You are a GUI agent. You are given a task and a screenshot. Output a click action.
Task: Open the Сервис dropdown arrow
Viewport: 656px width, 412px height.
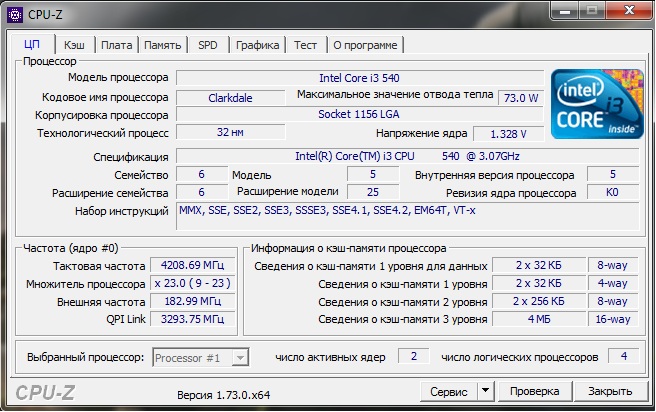click(x=485, y=391)
